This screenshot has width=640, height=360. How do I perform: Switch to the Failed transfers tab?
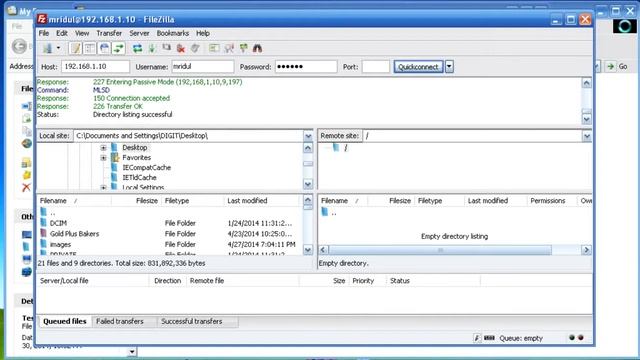[x=120, y=321]
